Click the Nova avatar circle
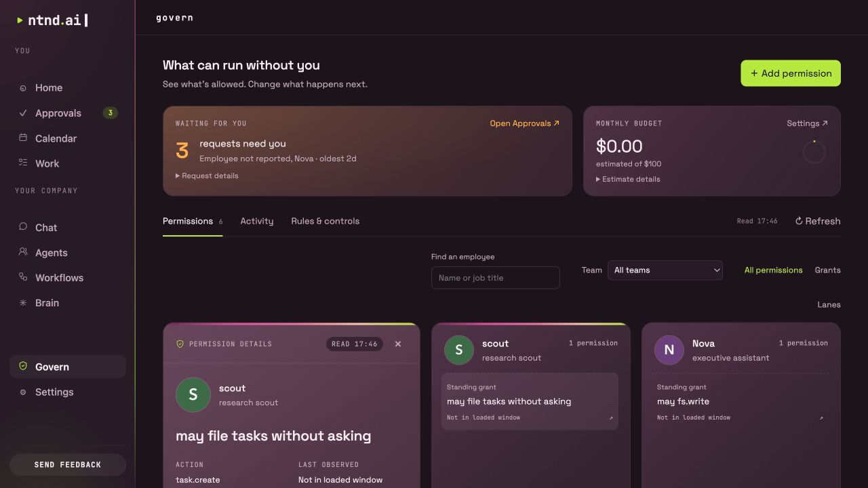Image resolution: width=868 pixels, height=488 pixels. click(669, 350)
